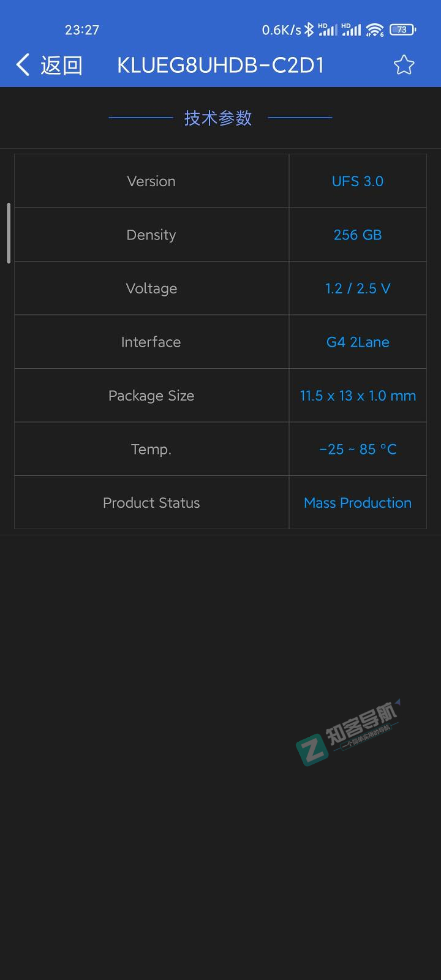Select the 256 GB density value

click(358, 235)
